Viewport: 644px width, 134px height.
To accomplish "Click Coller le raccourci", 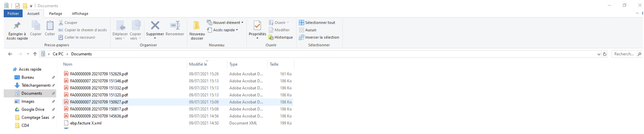I will [77, 38].
